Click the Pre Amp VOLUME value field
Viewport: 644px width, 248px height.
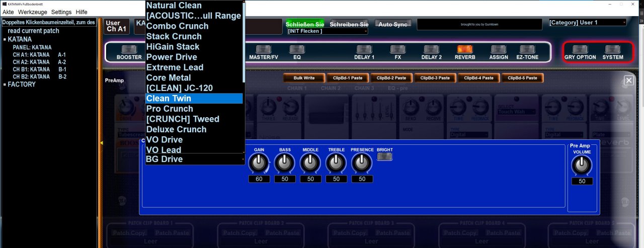click(x=582, y=181)
